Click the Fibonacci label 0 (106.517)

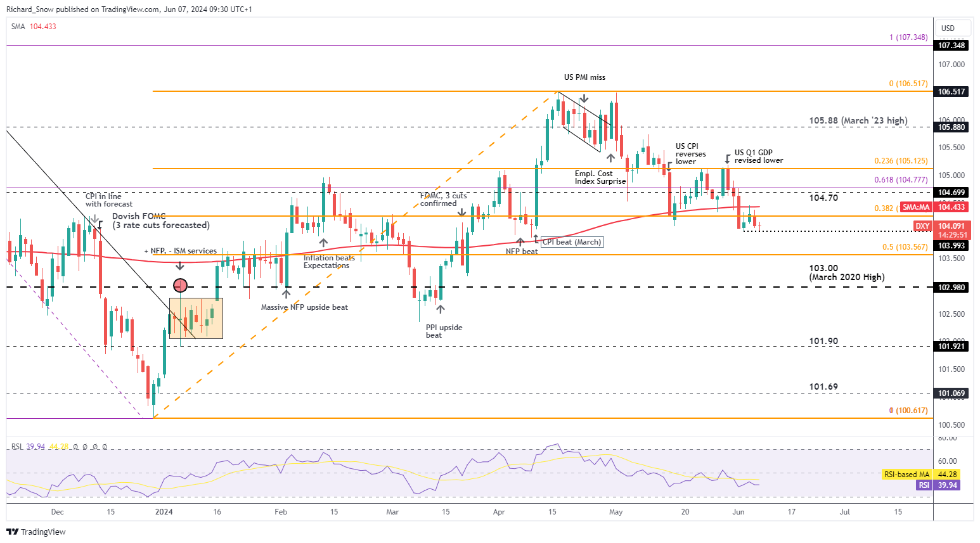908,84
